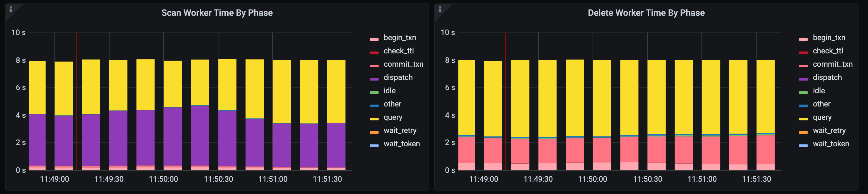Select wait_token legend entry in Delete panel

831,144
